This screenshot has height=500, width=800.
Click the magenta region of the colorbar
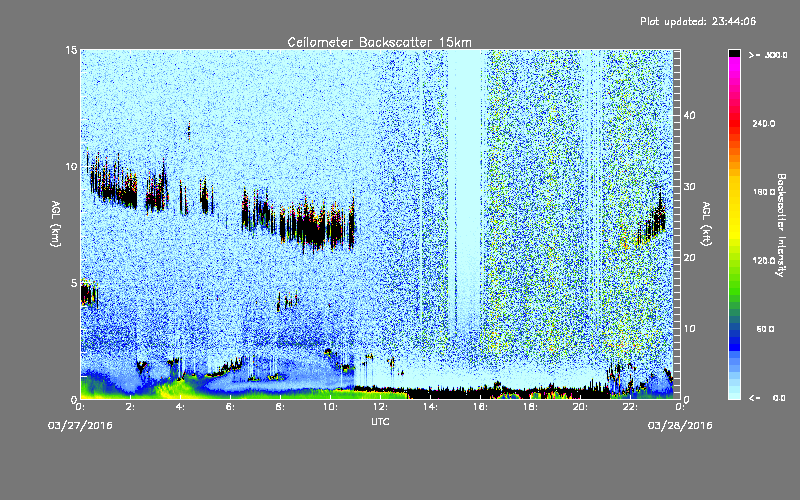click(x=734, y=69)
